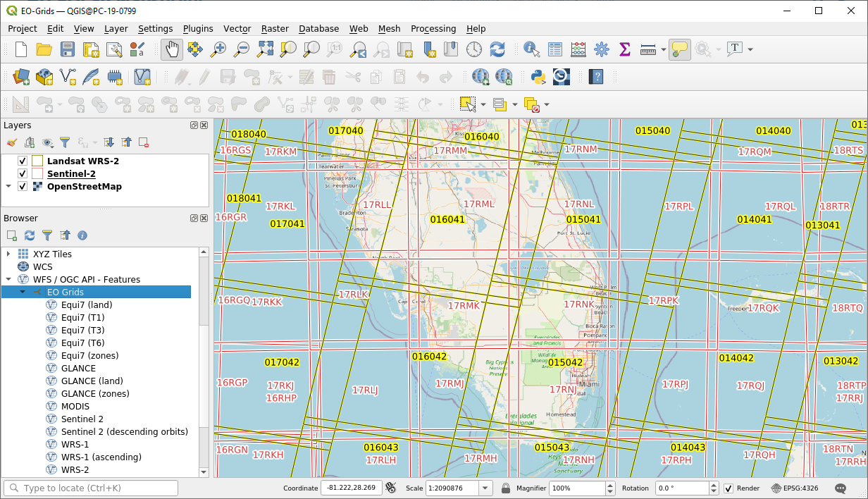Hide the Sentinel-2 layer
This screenshot has height=499, width=868.
(x=23, y=173)
